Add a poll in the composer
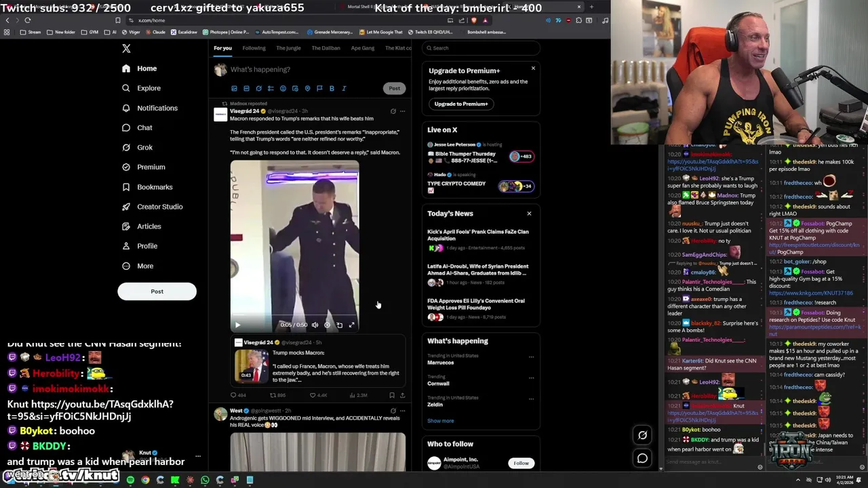Screen dimensions: 868x488 [271, 88]
